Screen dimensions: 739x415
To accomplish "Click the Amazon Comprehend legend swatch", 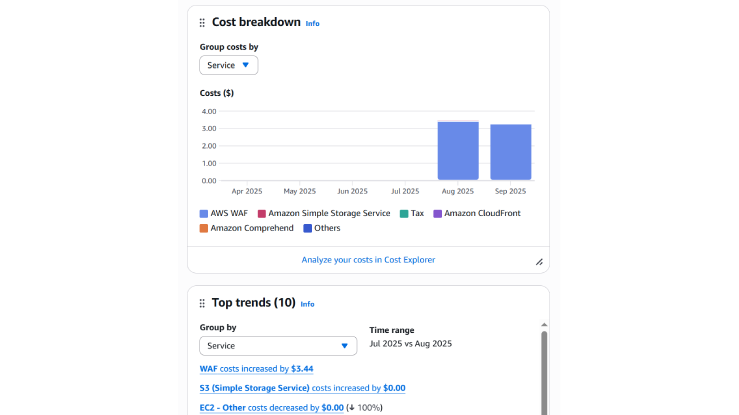I will (204, 228).
